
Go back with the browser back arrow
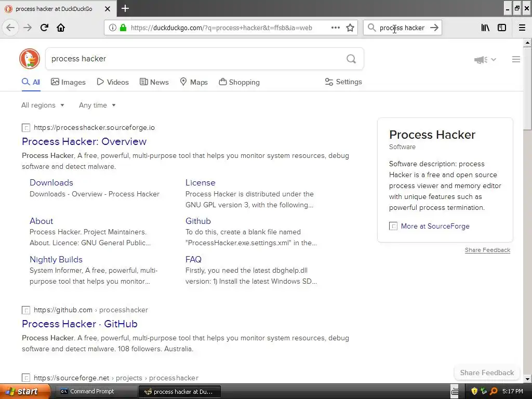10,28
